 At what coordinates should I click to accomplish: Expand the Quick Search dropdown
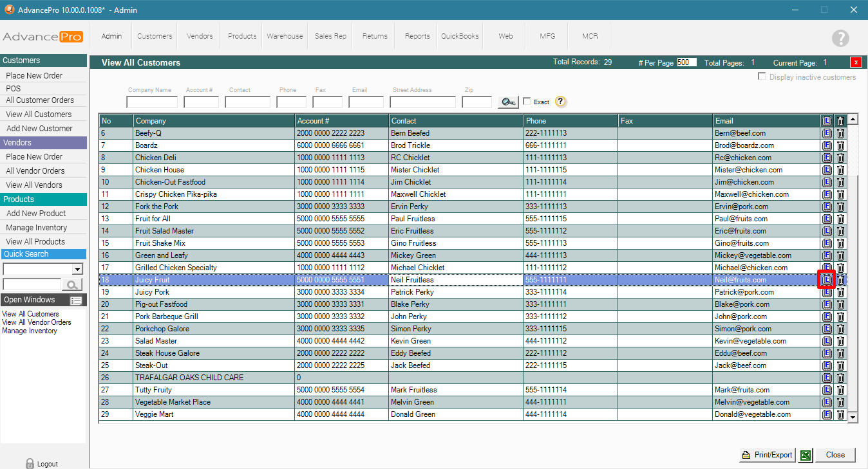[78, 269]
